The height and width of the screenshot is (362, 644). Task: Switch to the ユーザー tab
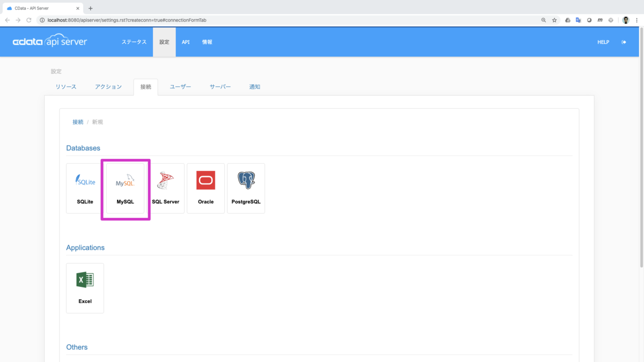[x=180, y=87]
